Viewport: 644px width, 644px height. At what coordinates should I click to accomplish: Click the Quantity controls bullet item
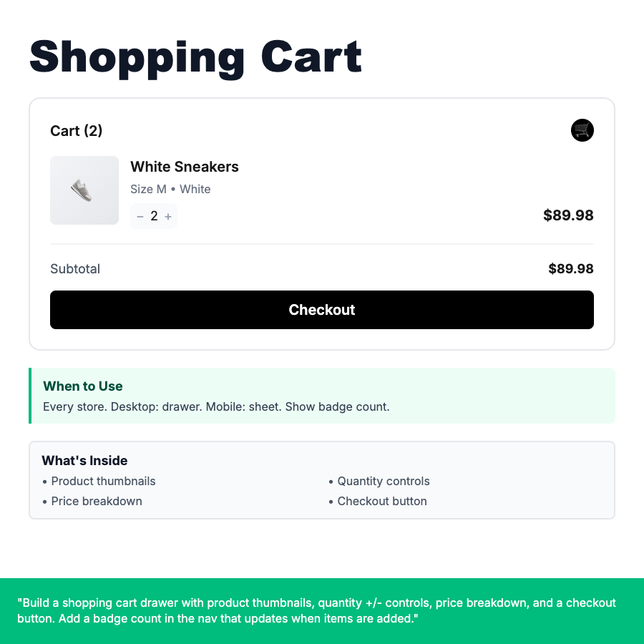[384, 482]
